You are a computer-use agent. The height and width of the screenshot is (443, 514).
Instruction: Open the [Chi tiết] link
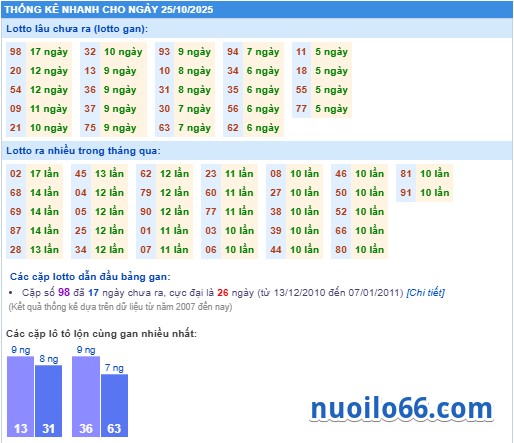425,293
